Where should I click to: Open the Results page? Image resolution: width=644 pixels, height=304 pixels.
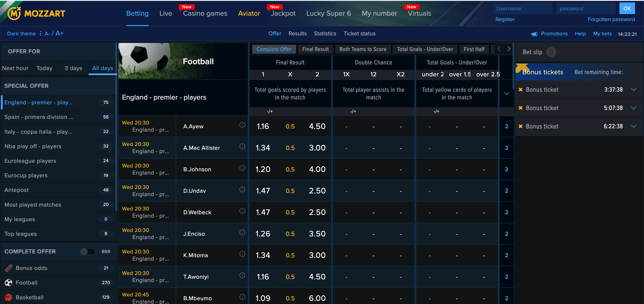tap(297, 34)
